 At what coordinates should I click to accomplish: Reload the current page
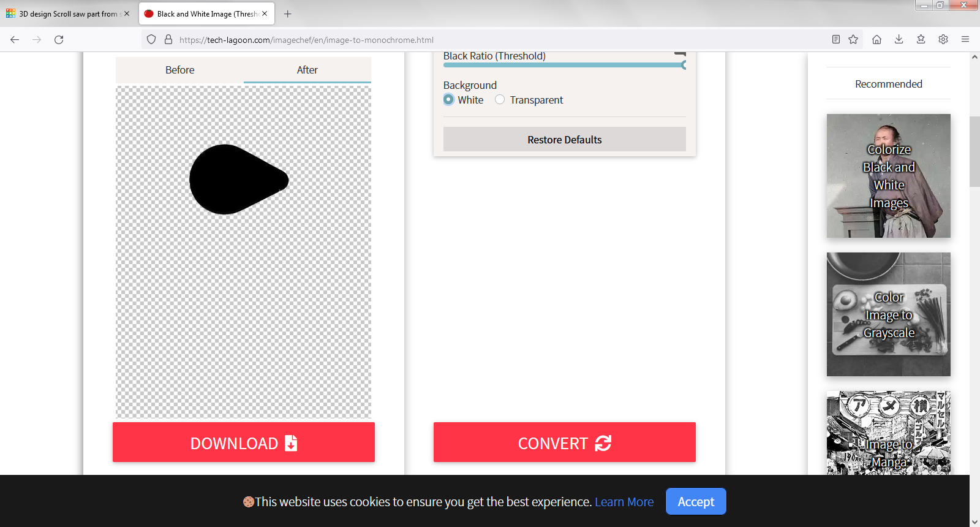59,40
